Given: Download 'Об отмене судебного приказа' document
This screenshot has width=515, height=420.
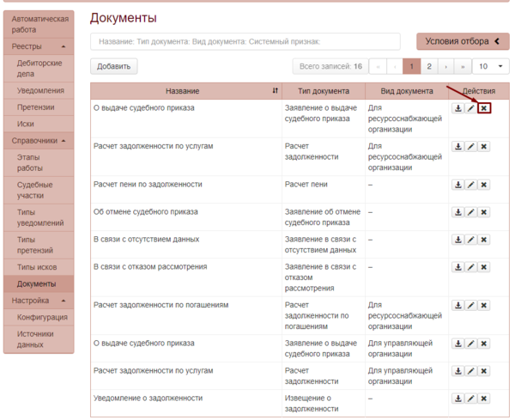Looking at the screenshot, I should click(x=457, y=212).
